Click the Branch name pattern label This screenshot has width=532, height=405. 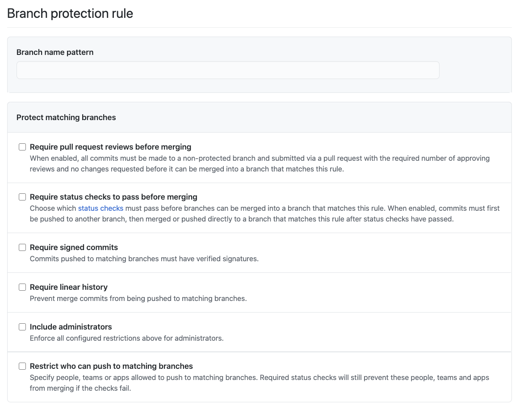click(55, 52)
